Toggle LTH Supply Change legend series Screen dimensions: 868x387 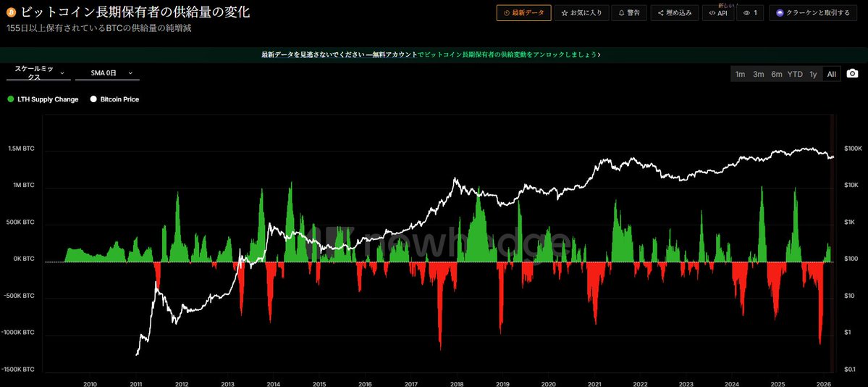(x=43, y=99)
